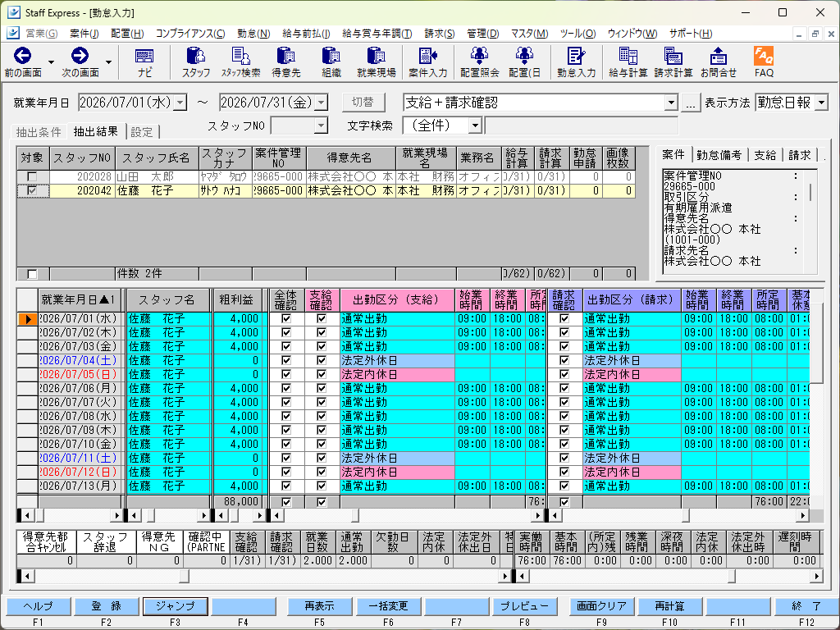The height and width of the screenshot is (630, 840).
Task: Expand the 文字検索 (全件) dropdown
Action: pyautogui.click(x=475, y=126)
